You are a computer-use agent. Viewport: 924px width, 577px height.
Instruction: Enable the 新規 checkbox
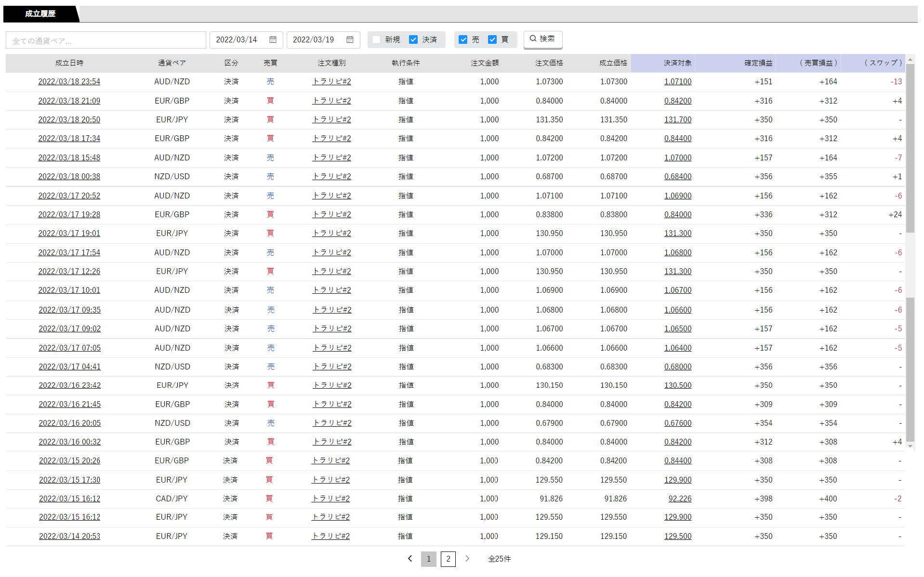click(x=376, y=39)
